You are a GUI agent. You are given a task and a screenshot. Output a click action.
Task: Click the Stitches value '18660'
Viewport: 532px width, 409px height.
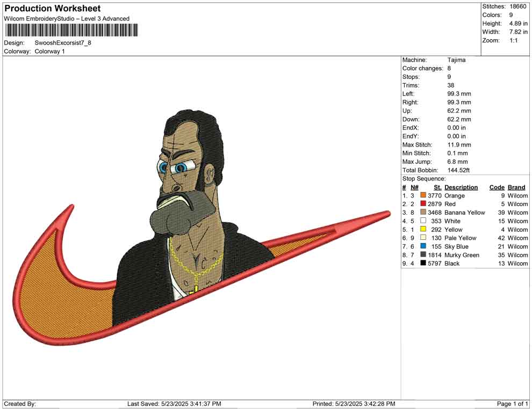(x=517, y=6)
